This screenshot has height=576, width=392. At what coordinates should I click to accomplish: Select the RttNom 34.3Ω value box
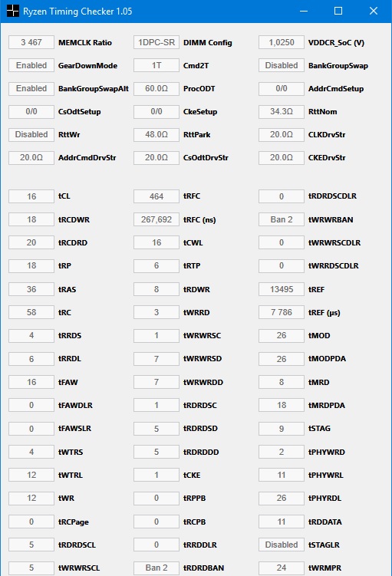(282, 111)
